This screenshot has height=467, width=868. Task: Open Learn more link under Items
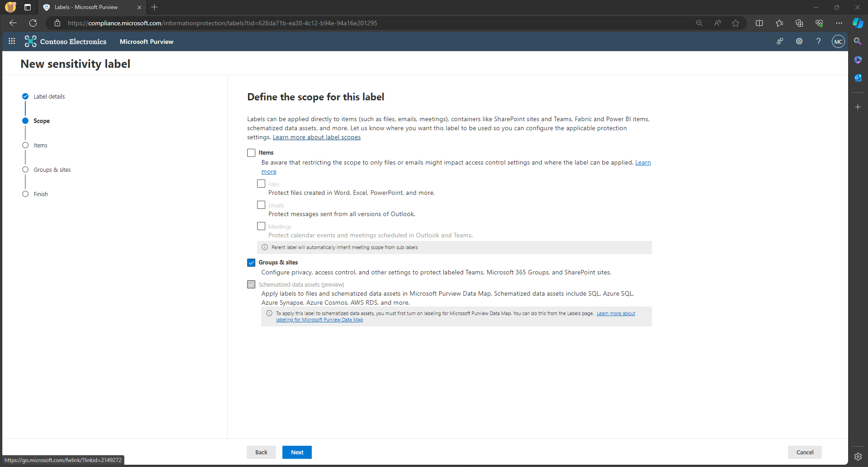(643, 163)
